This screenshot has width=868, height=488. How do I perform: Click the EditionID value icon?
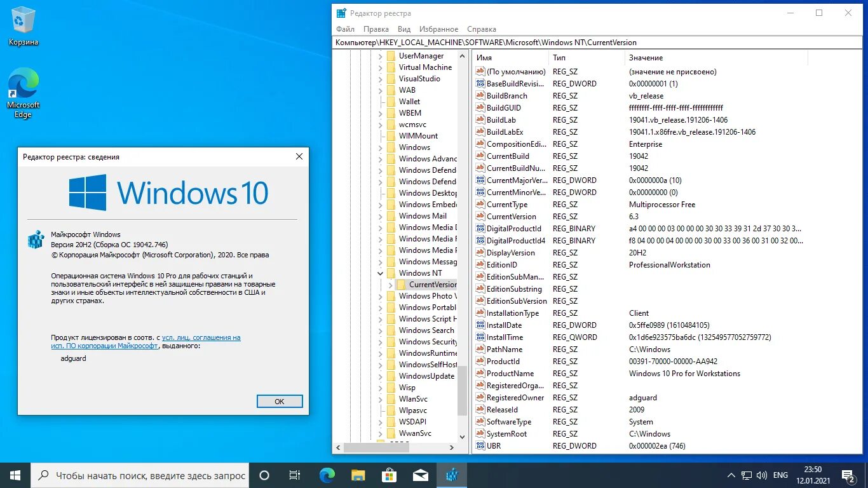(480, 265)
